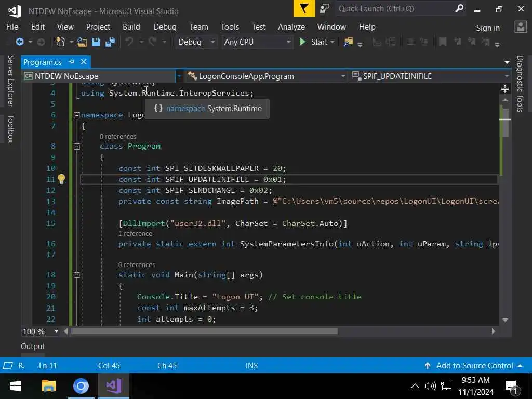Click the Open File folder icon
The image size is (532, 399).
[x=82, y=42]
